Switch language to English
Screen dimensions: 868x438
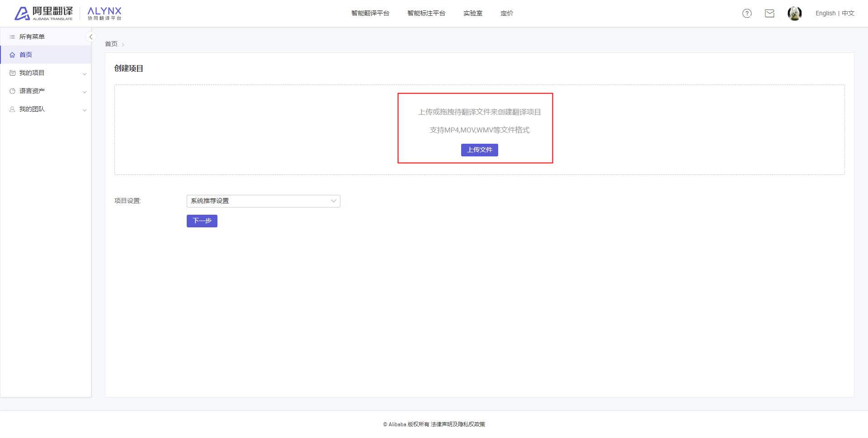pyautogui.click(x=826, y=14)
